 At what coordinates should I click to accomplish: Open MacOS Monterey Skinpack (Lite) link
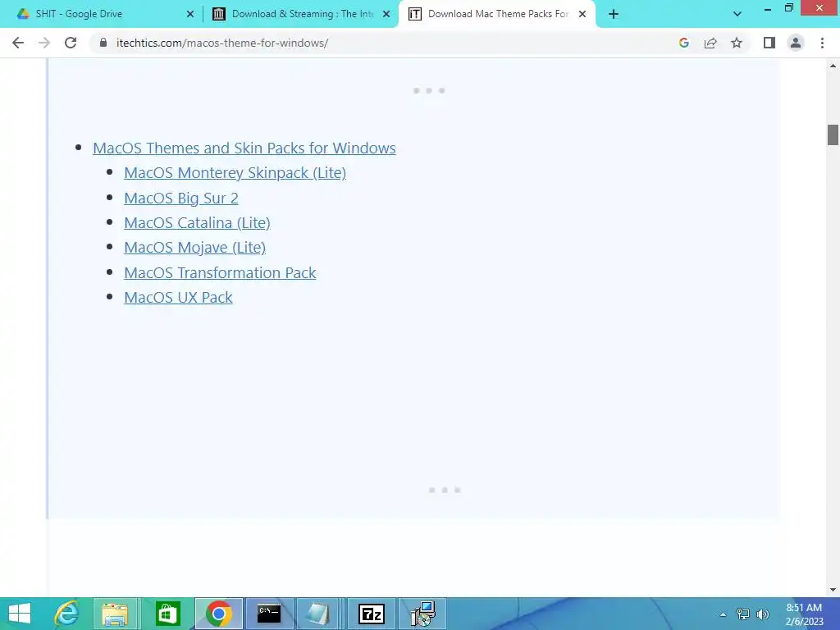click(x=235, y=172)
